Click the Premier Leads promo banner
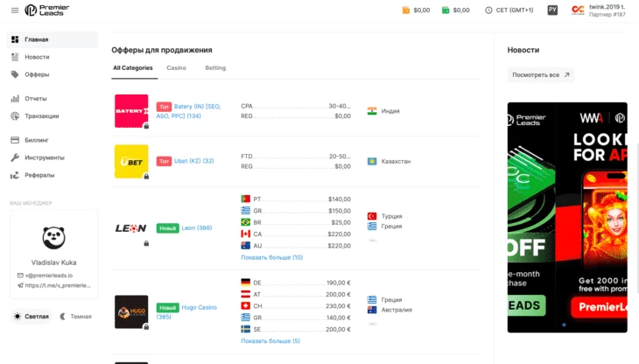The width and height of the screenshot is (639, 364). [x=567, y=217]
